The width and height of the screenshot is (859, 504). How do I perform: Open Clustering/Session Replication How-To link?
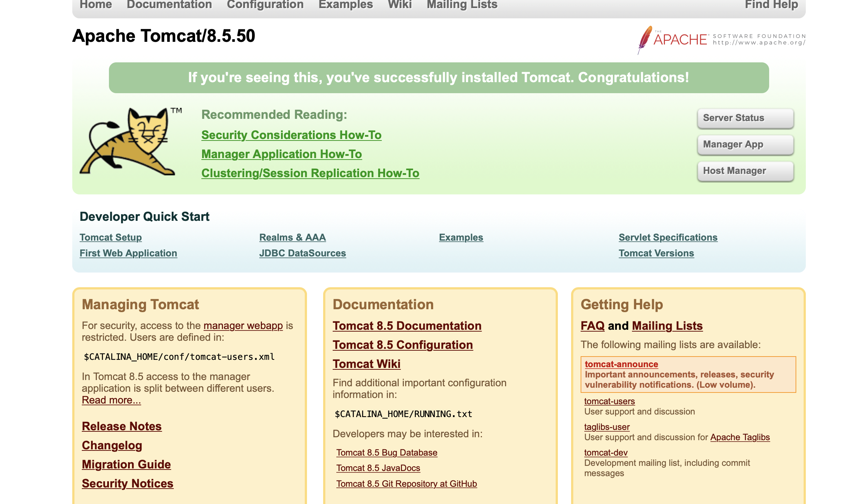click(310, 173)
